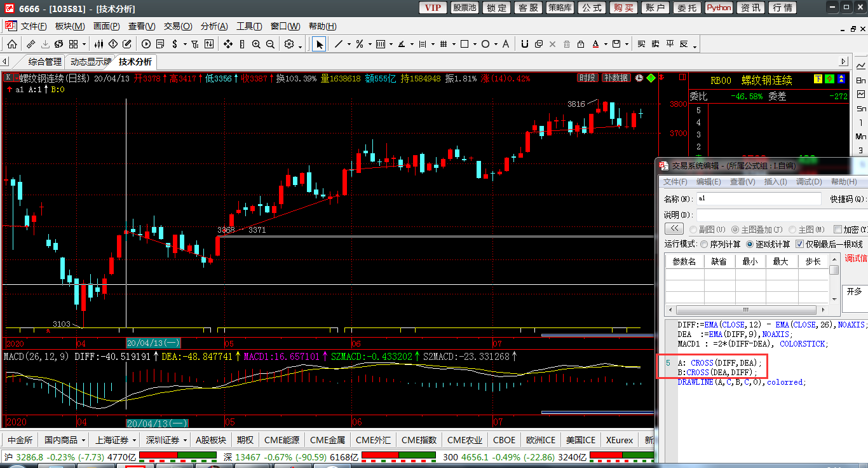868x468 pixels.
Task: Click the zoom-in magnifier icon
Action: click(256, 44)
